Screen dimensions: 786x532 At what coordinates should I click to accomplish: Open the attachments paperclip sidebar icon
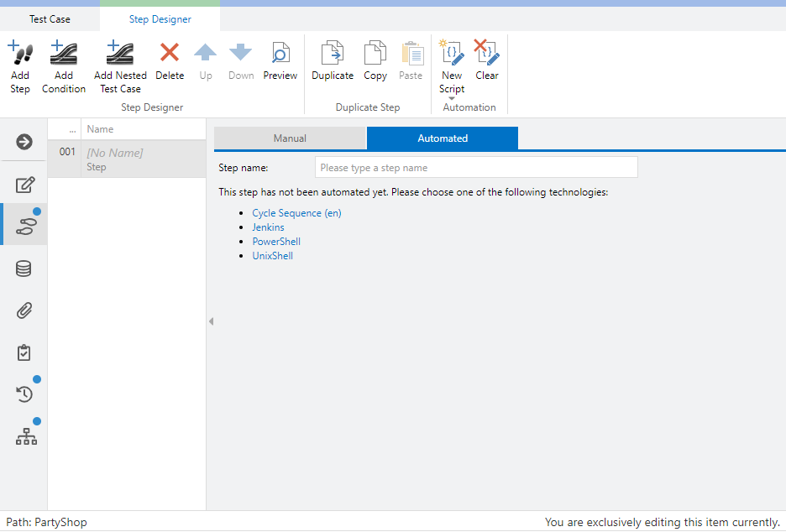coord(24,310)
